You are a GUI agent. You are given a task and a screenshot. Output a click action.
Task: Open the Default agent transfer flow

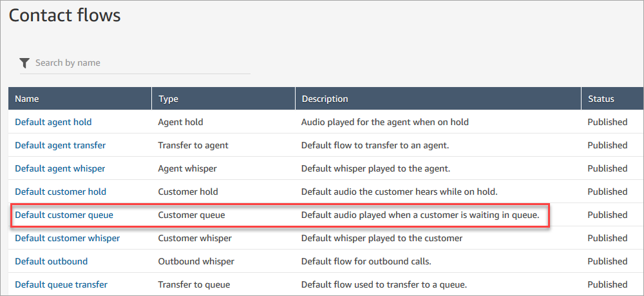coord(60,145)
